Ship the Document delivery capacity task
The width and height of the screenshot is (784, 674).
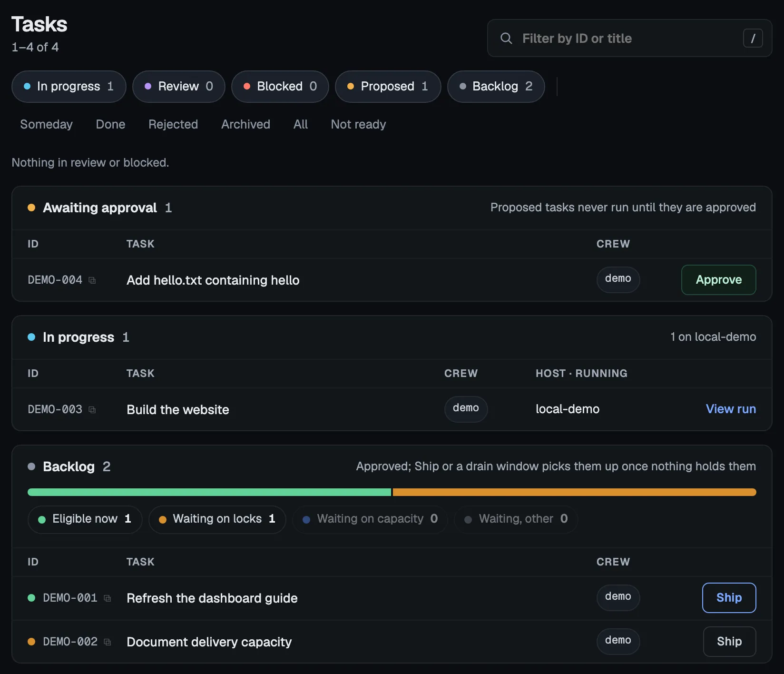tap(729, 642)
